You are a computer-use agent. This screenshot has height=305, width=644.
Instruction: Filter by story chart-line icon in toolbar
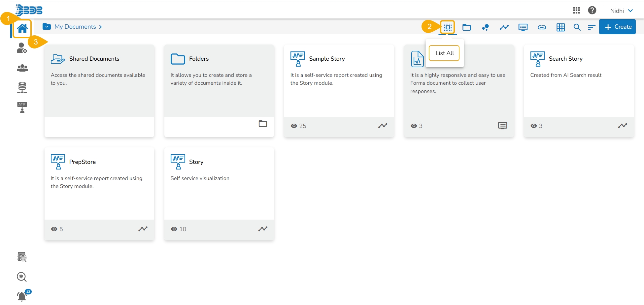point(504,27)
